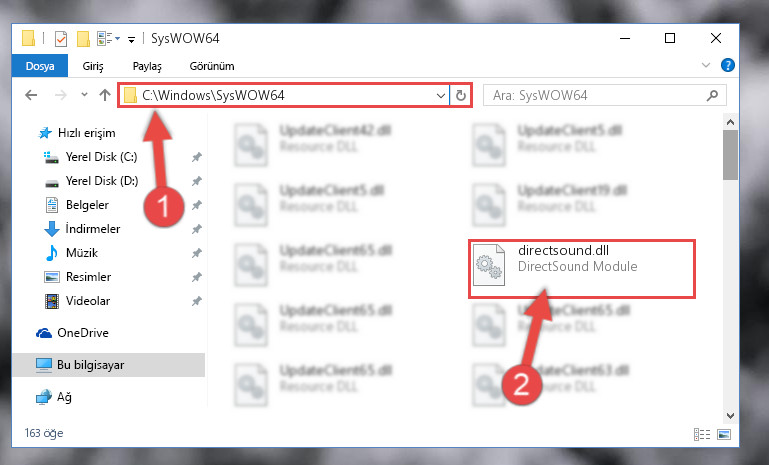Screen dimensions: 769x465
Task: Open the Quick Access Toolbar customize dropdown
Action: point(131,39)
